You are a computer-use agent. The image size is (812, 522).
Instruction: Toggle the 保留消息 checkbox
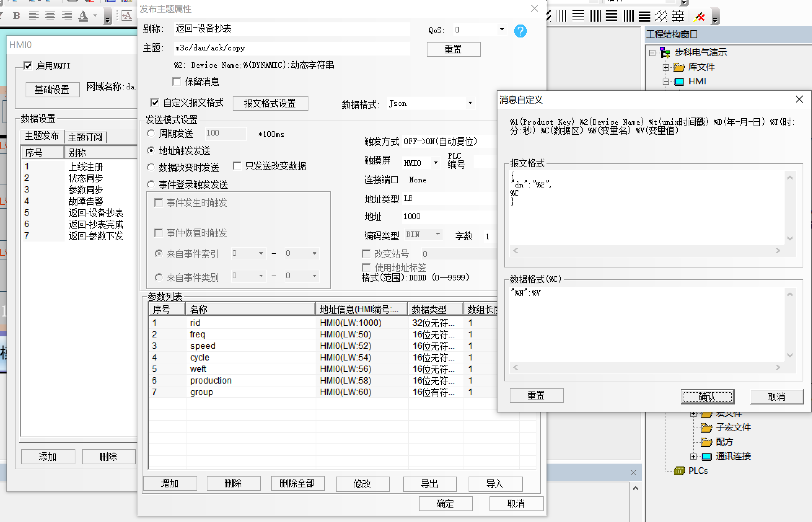pyautogui.click(x=176, y=81)
